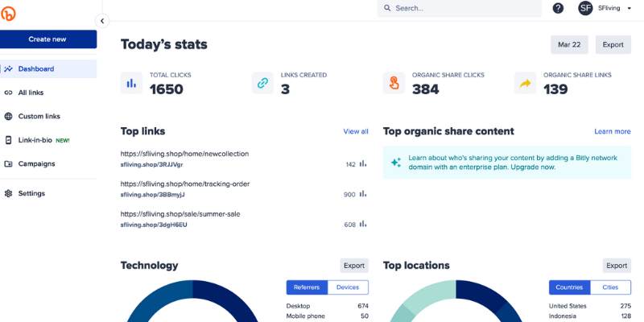Open the sfliving.shop/3dgH6EU link
Viewport: 644px width, 322px height.
(x=154, y=225)
